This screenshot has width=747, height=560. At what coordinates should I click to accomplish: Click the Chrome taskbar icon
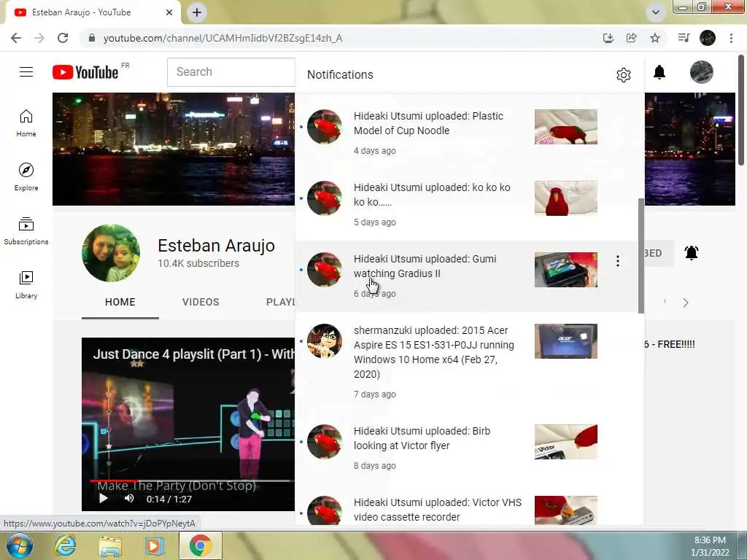(x=200, y=545)
